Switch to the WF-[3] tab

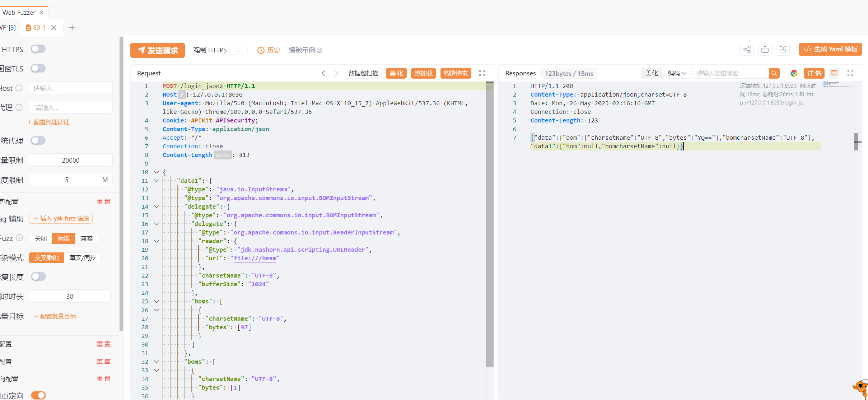(8, 28)
